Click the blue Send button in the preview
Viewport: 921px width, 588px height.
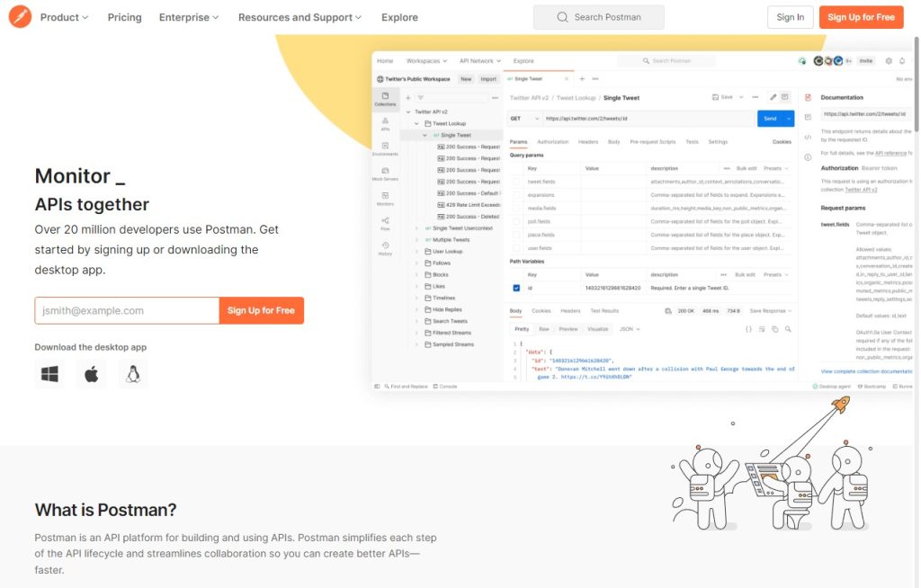tap(770, 119)
